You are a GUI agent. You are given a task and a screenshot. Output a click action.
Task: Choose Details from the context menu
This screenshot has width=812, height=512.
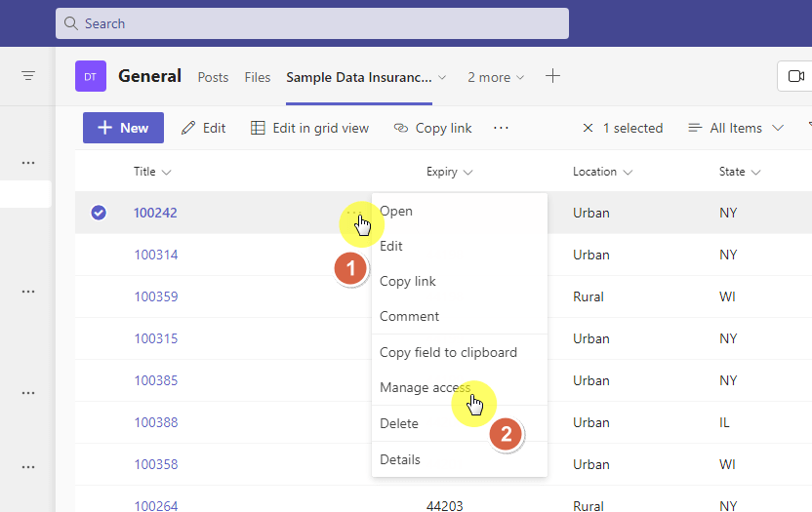point(460,459)
